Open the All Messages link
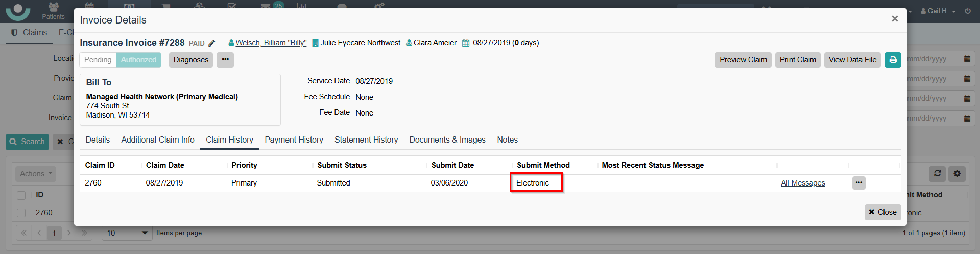The image size is (980, 254). click(x=802, y=183)
